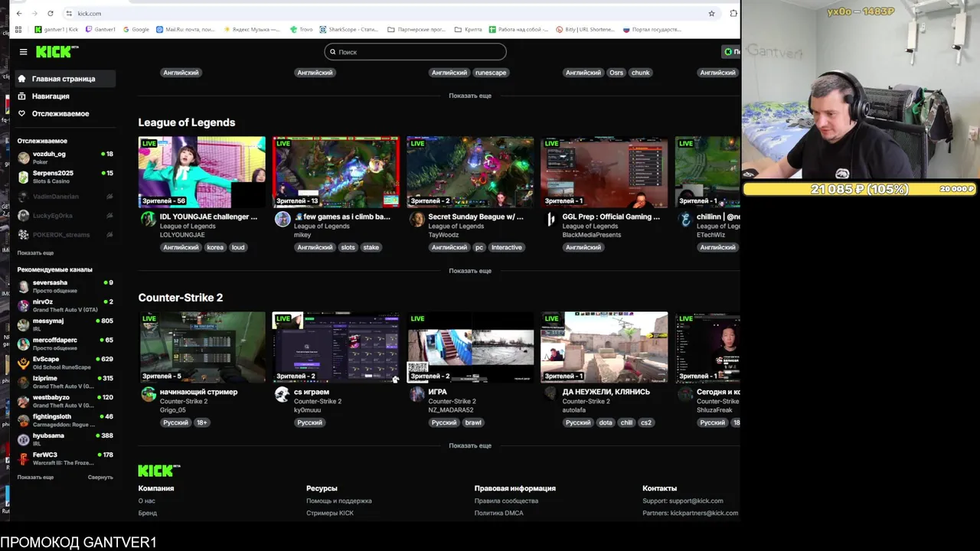Click the League of Legends category heading
Image resolution: width=980 pixels, height=551 pixels.
click(187, 122)
